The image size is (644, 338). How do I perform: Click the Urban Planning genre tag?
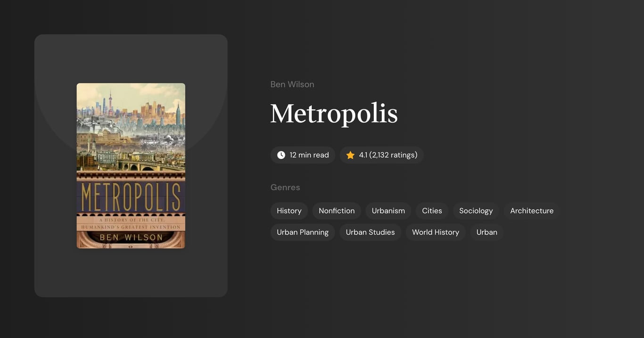point(302,232)
